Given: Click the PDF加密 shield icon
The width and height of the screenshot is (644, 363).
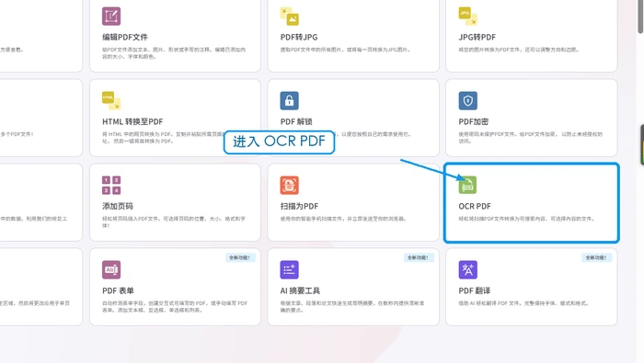Looking at the screenshot, I should (467, 100).
